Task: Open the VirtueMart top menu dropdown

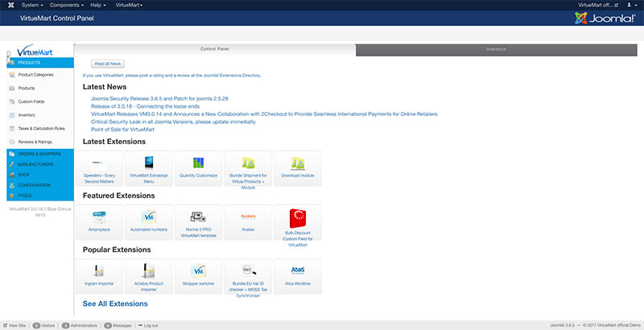Action: [129, 5]
